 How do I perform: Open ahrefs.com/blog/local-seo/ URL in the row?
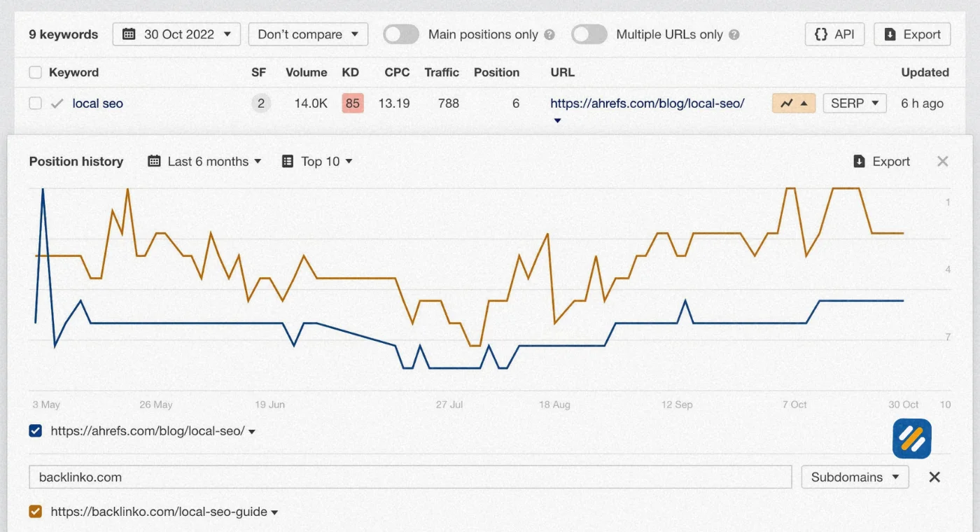[x=647, y=104]
